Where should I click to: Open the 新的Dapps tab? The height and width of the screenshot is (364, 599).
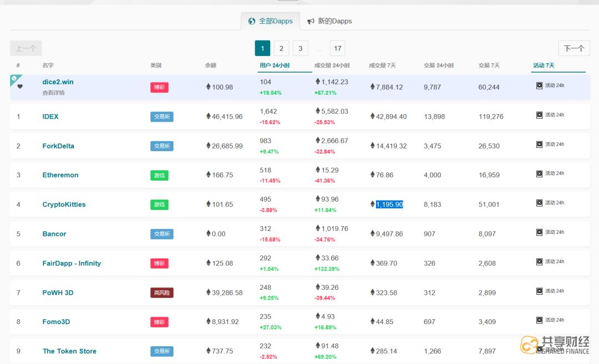(329, 21)
